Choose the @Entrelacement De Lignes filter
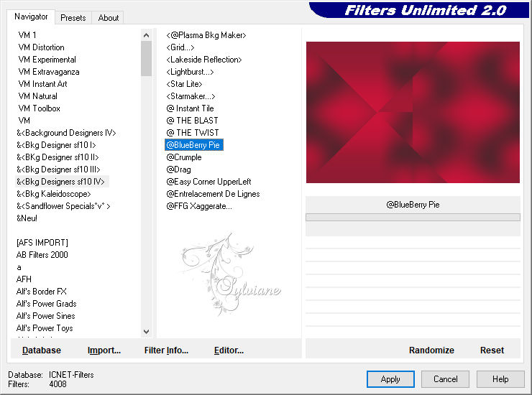Image resolution: width=532 pixels, height=395 pixels. coord(213,194)
